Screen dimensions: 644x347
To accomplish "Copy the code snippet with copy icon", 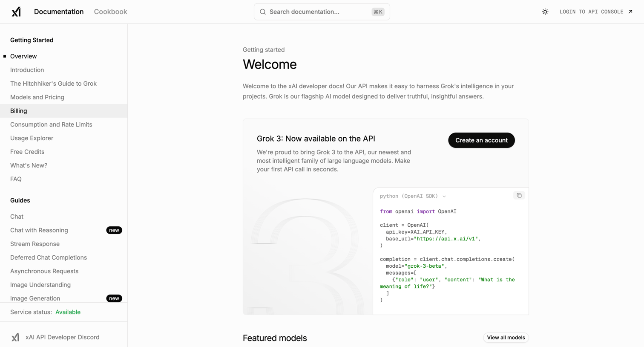I will (x=519, y=195).
